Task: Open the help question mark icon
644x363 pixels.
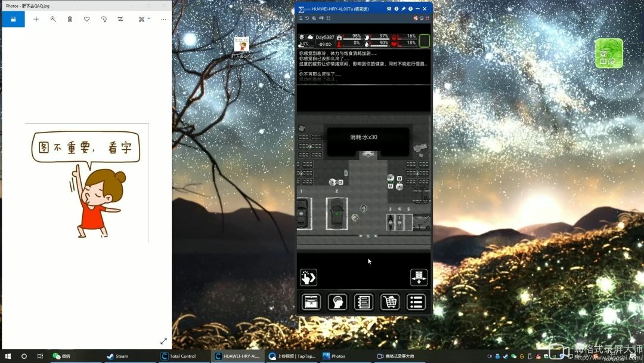Action: click(410, 8)
